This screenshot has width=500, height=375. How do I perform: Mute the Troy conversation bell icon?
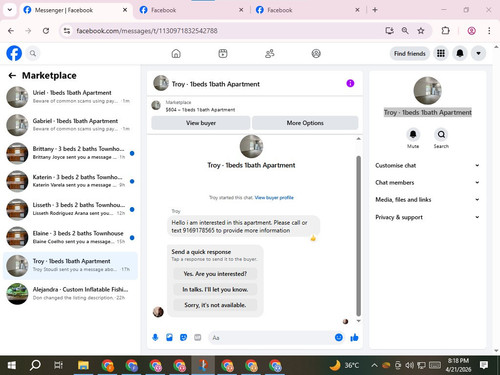point(413,135)
